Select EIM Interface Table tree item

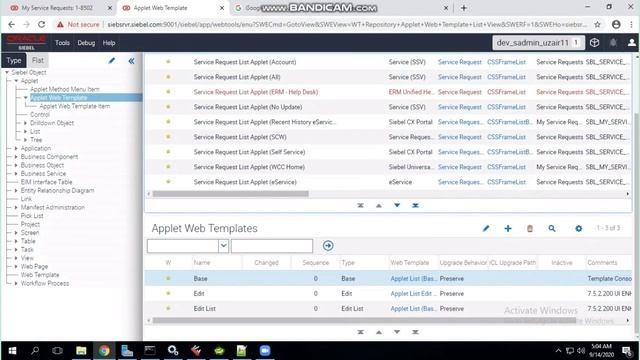coord(46,182)
